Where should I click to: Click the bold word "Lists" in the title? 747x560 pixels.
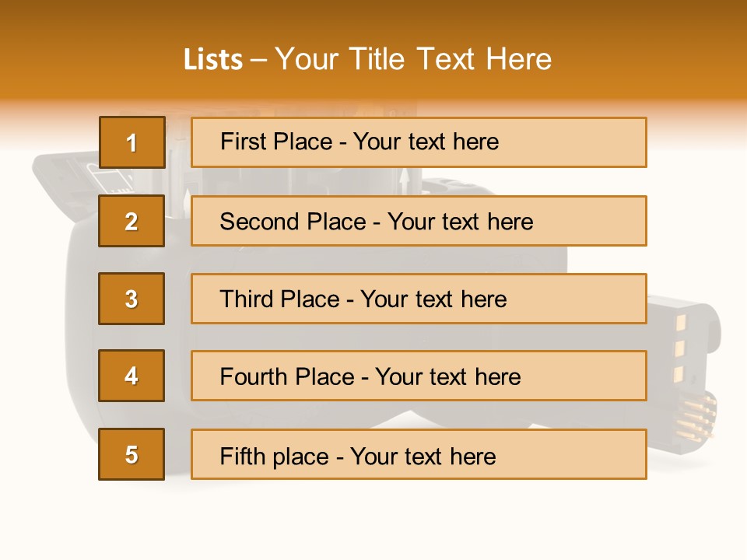[212, 60]
